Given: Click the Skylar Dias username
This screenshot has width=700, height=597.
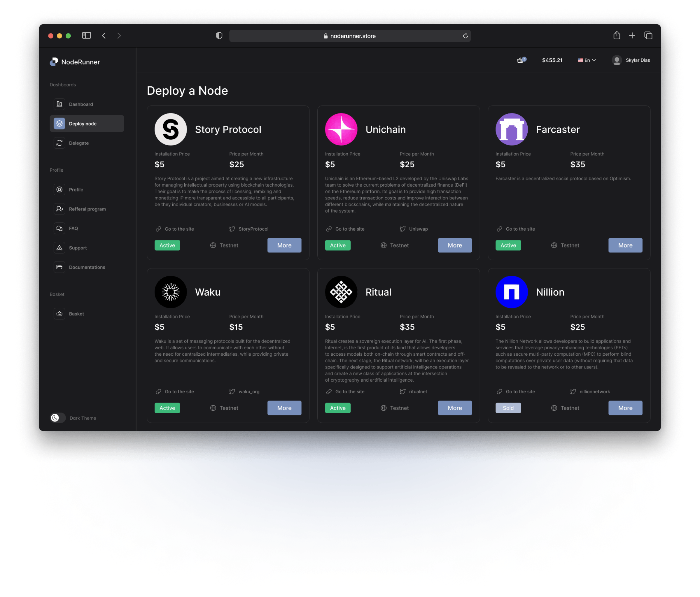Looking at the screenshot, I should (638, 60).
